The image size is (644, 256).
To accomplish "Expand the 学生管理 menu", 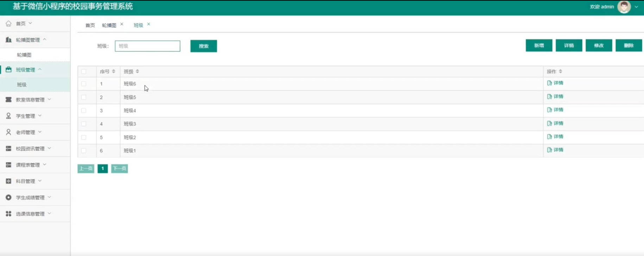I will (40, 116).
